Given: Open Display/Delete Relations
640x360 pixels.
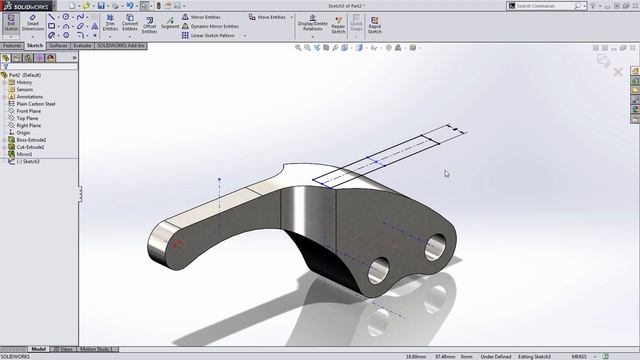Looking at the screenshot, I should (312, 23).
